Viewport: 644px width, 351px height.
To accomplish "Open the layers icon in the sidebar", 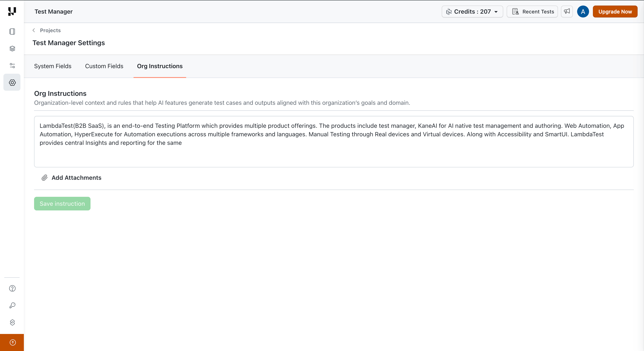I will (12, 49).
